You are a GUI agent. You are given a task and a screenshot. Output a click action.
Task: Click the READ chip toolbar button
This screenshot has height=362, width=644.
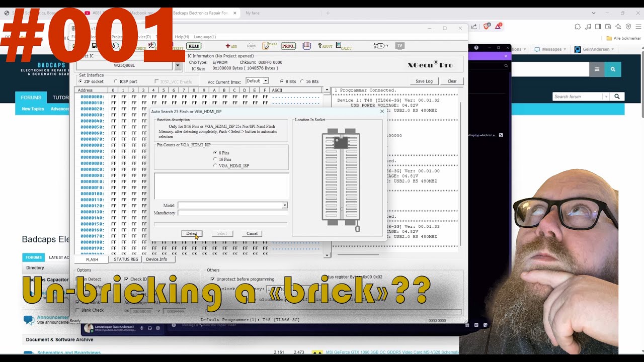194,46
